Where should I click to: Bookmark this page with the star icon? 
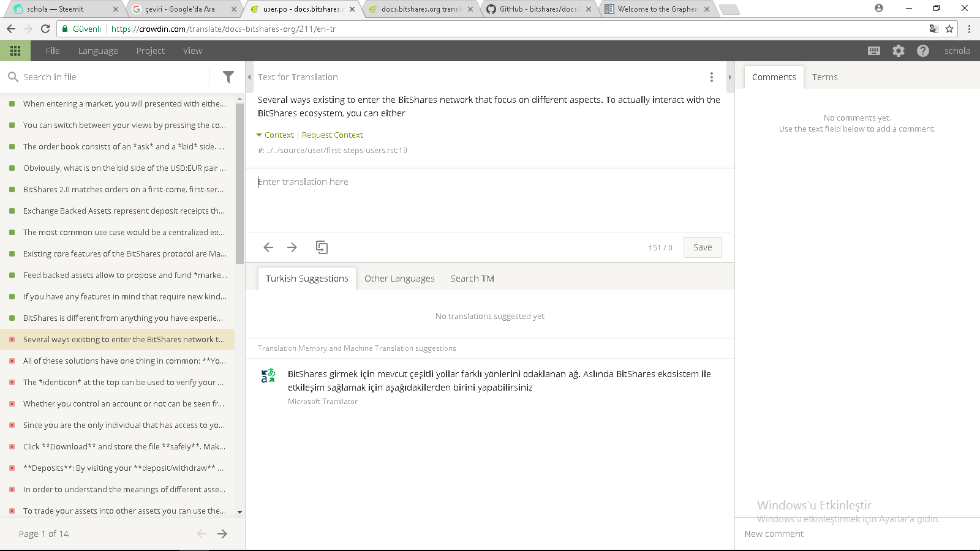coord(949,29)
